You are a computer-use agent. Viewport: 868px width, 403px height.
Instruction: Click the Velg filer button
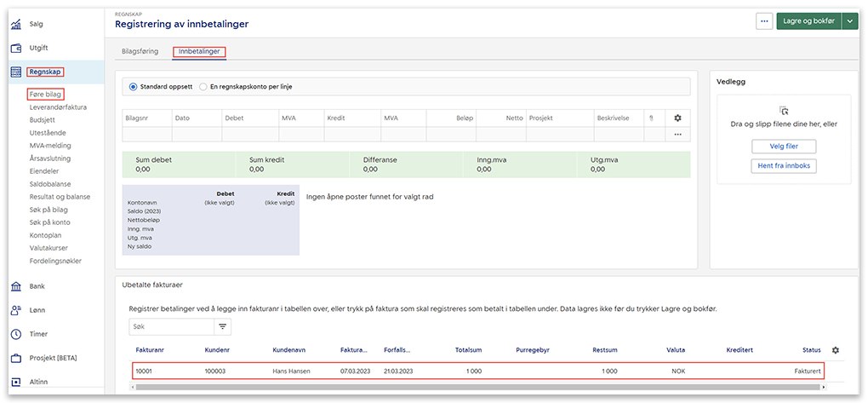coord(783,147)
